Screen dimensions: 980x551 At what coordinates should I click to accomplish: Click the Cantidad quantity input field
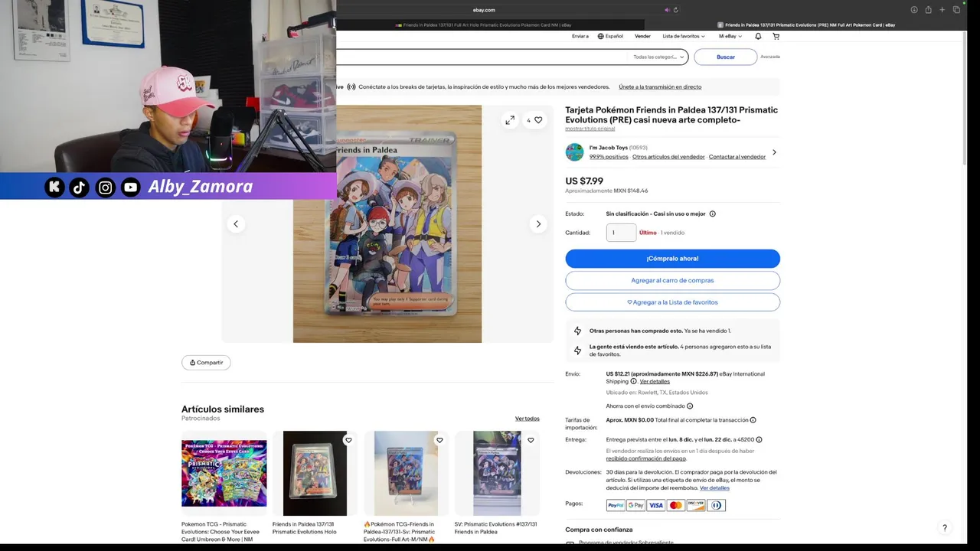pos(621,233)
